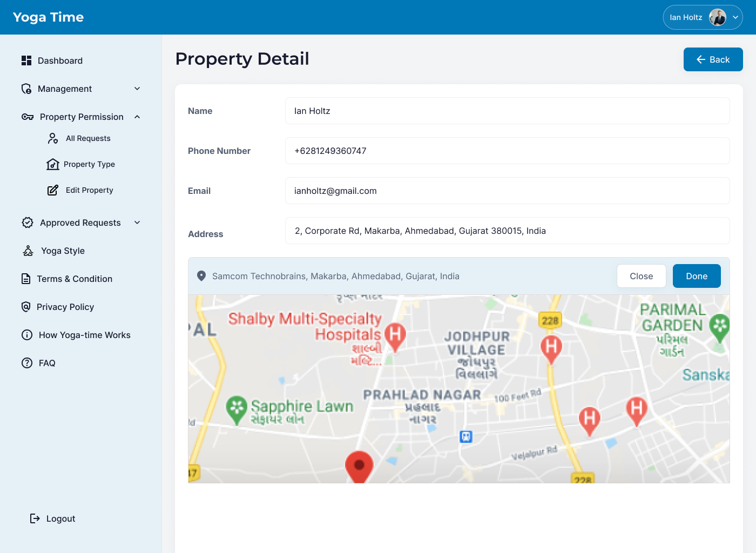Image resolution: width=756 pixels, height=553 pixels.
Task: Expand the Management menu chevron
Action: coord(137,89)
